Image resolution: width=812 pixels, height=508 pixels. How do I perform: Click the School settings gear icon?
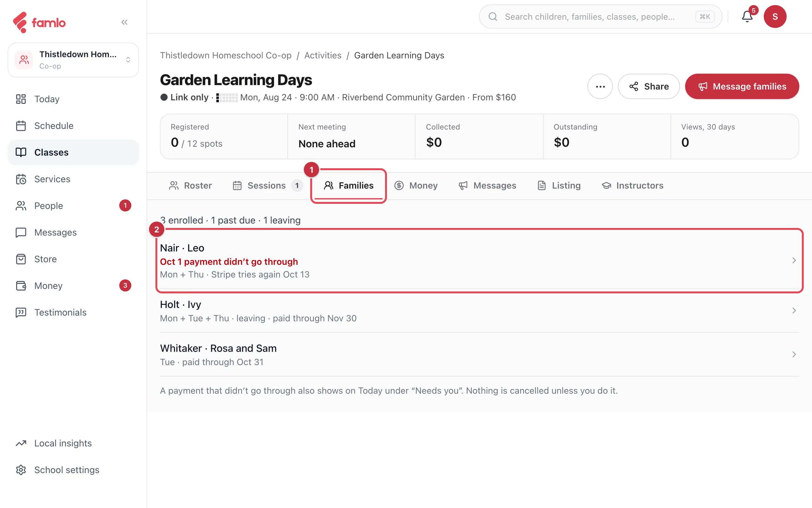21,470
